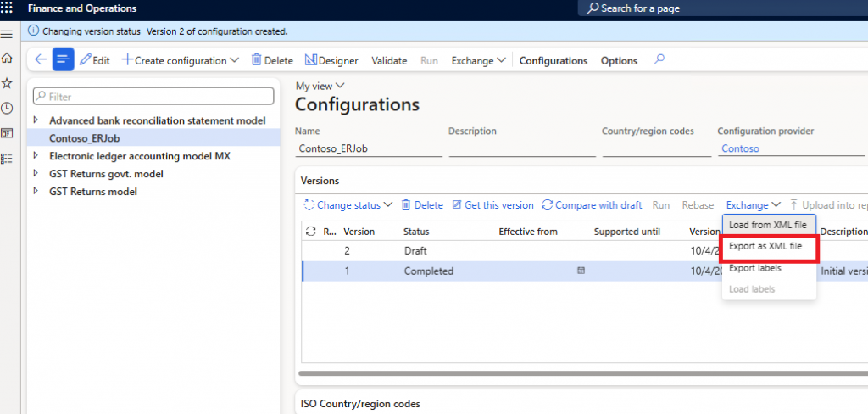Open the app launcher waffle icon
This screenshot has width=868, height=414.
click(8, 8)
